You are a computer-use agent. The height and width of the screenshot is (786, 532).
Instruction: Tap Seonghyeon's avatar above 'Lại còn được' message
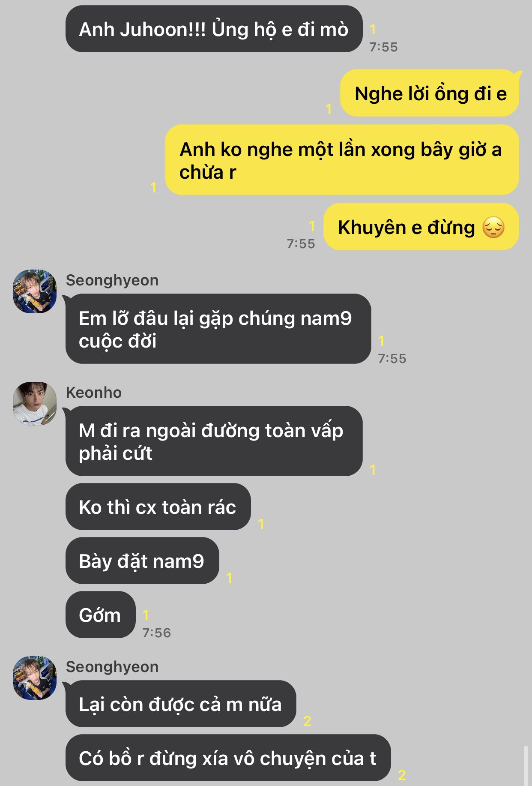tap(35, 678)
